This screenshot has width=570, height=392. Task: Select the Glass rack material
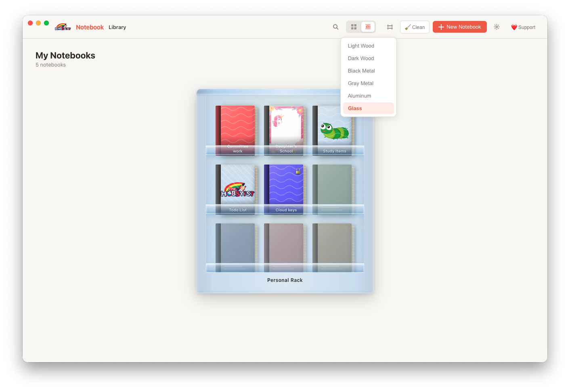355,108
